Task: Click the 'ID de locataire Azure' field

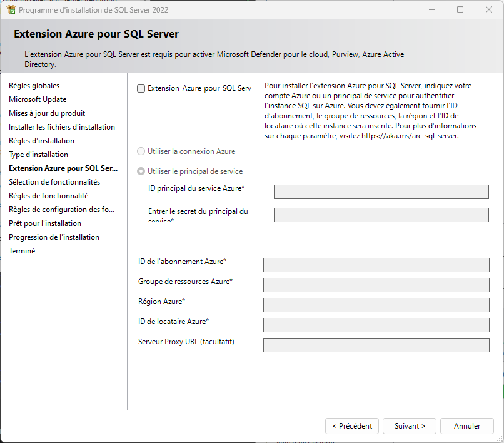Action: (x=376, y=325)
